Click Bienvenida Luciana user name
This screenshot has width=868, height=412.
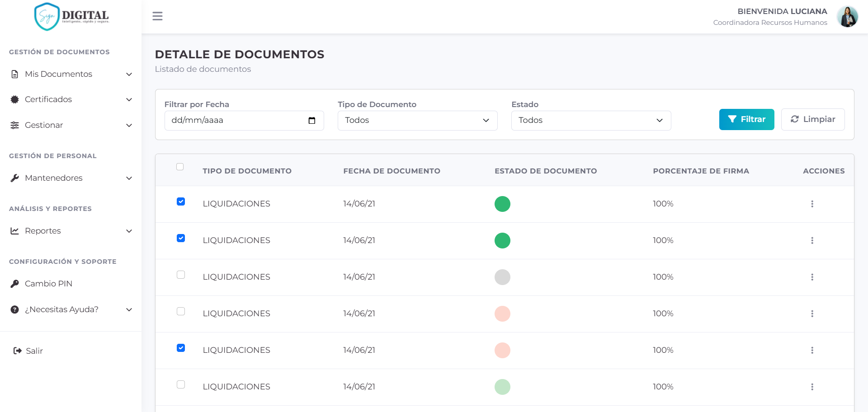782,11
